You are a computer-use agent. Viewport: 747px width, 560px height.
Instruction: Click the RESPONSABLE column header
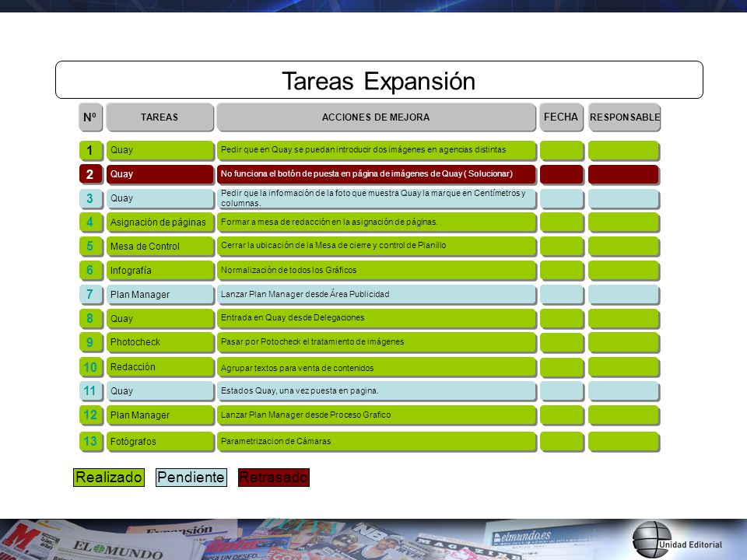tap(625, 117)
